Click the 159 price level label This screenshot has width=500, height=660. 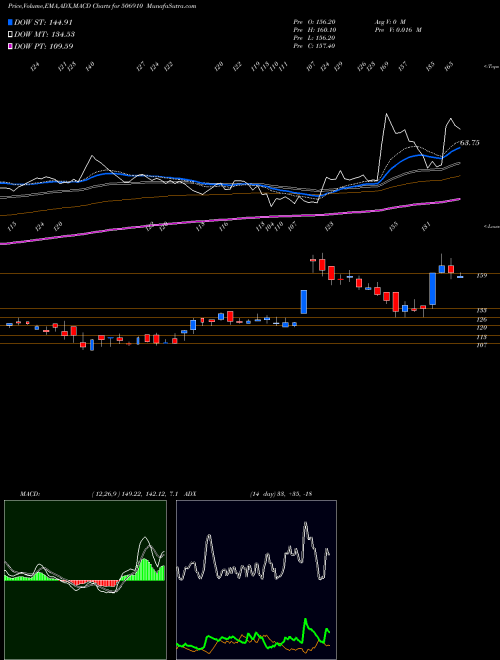[481, 276]
